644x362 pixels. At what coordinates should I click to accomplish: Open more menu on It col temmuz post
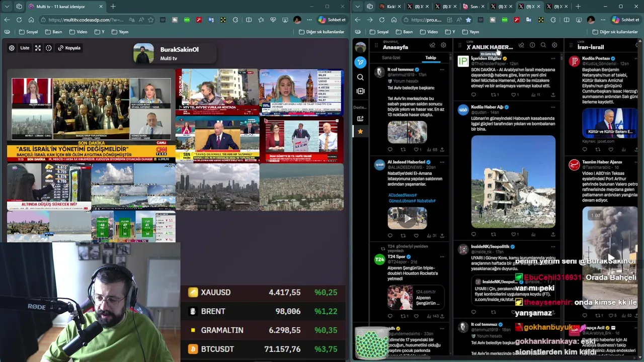(x=442, y=69)
